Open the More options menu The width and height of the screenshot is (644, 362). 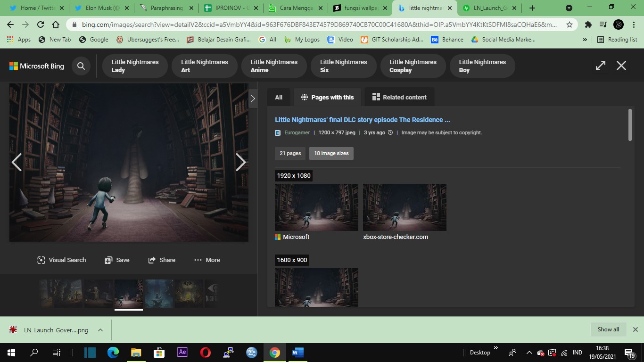tap(207, 260)
